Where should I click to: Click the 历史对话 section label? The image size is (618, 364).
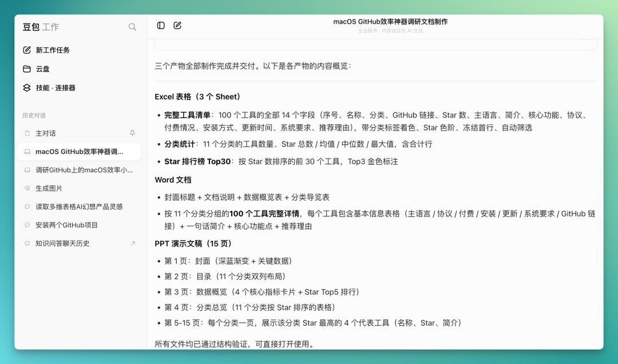coord(34,116)
